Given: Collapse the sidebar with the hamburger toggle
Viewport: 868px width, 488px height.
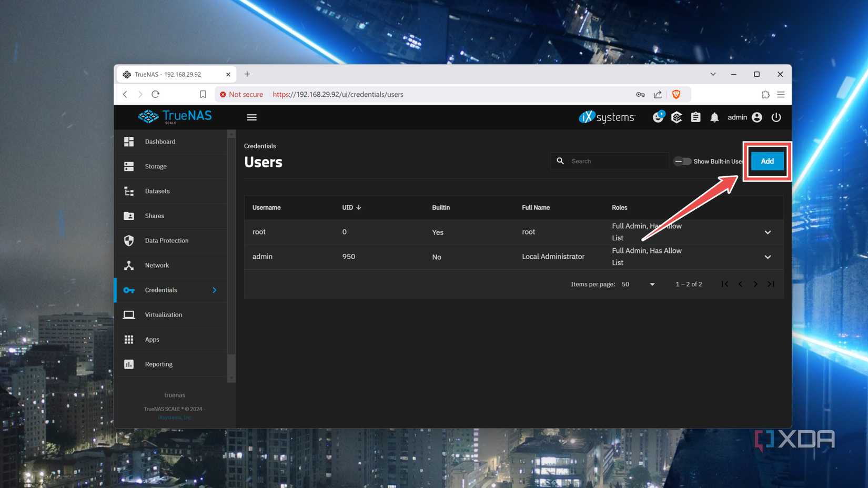Looking at the screenshot, I should (251, 117).
